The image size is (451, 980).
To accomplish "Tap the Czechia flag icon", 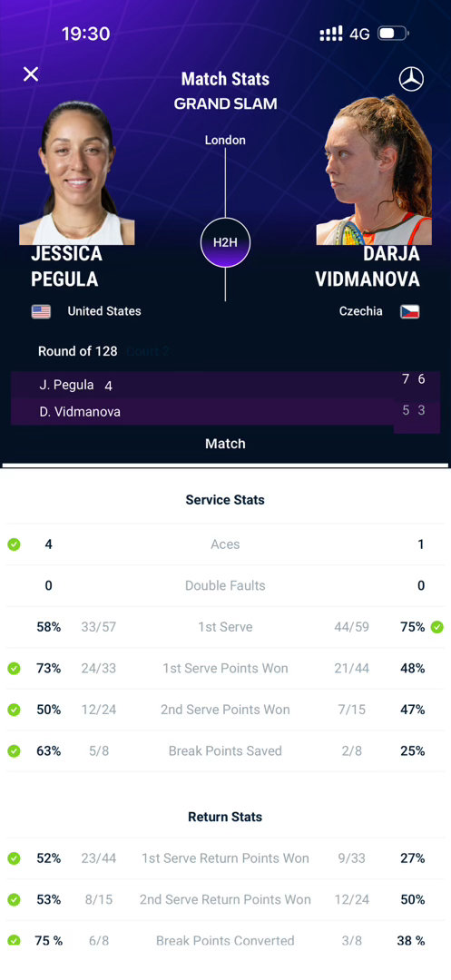I will (x=410, y=311).
